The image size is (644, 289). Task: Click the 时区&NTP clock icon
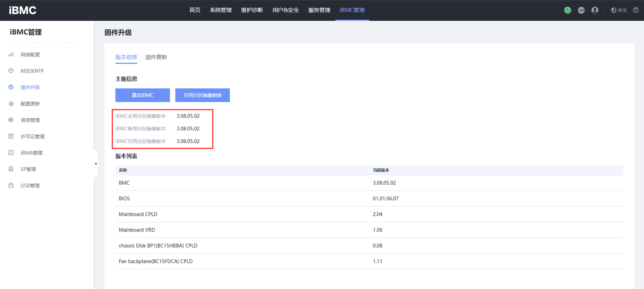(11, 71)
